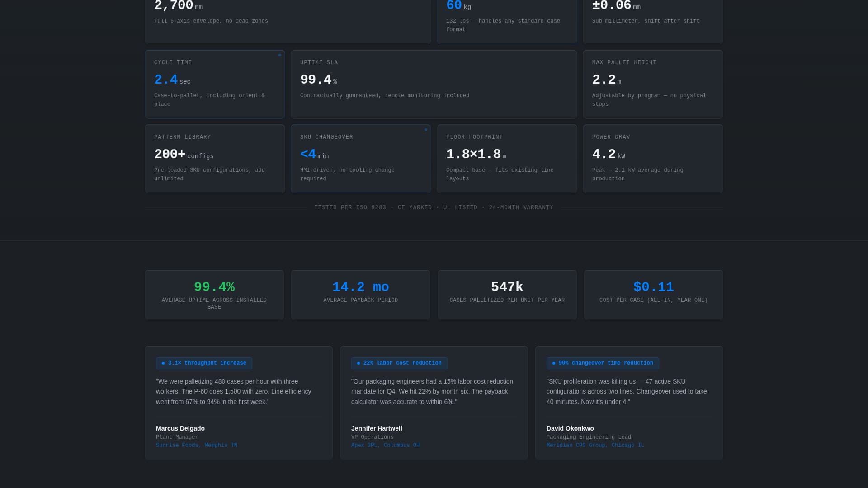The width and height of the screenshot is (868, 488).
Task: Click the POWER DRAW spec card
Action: click(x=653, y=158)
